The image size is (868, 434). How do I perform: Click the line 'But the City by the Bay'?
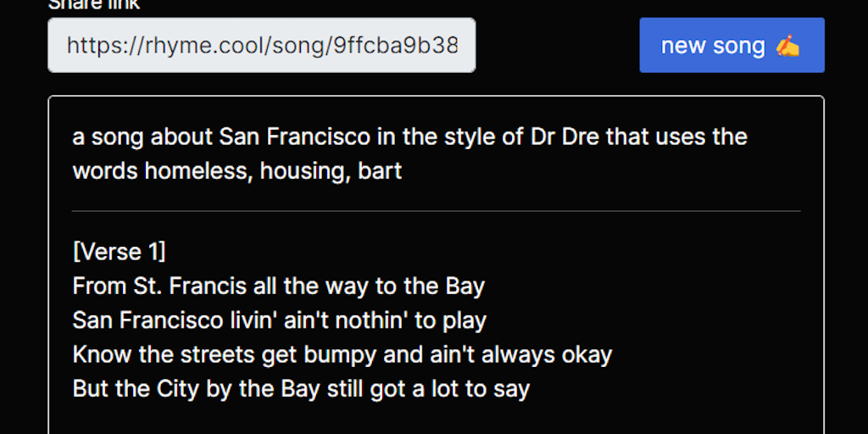(301, 389)
